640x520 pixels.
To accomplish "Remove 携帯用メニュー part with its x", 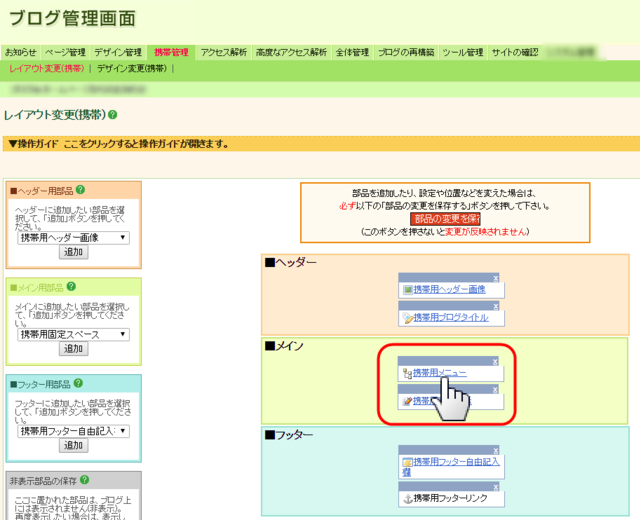I will tap(495, 361).
